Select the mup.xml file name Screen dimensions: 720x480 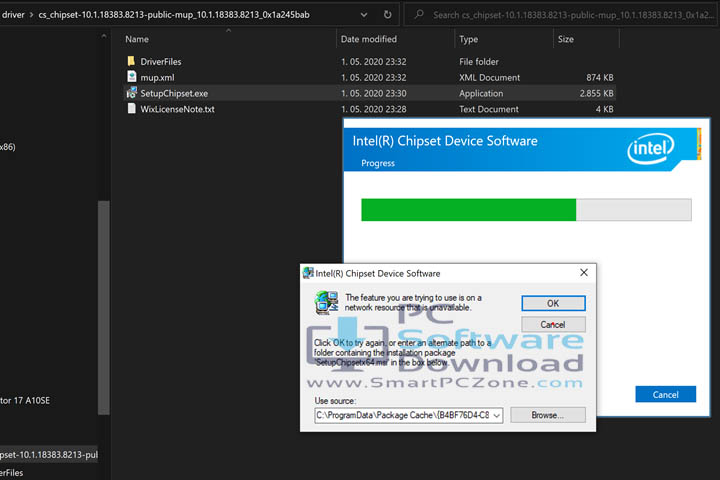click(x=158, y=78)
